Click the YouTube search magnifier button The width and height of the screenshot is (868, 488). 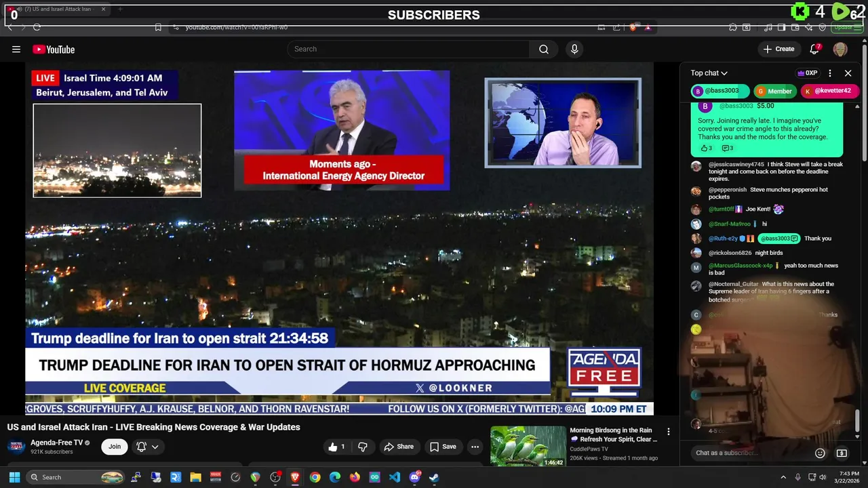click(544, 49)
